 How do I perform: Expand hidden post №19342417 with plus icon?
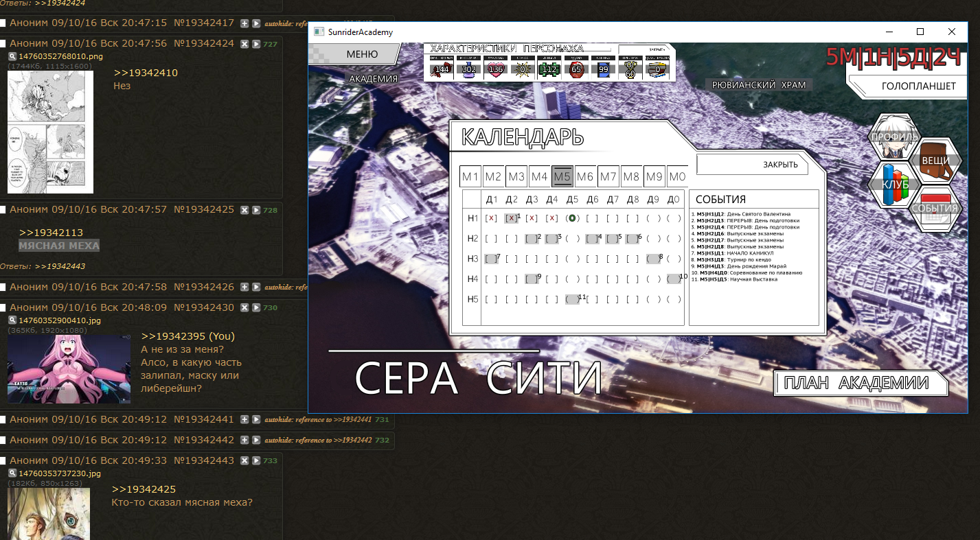pos(244,23)
